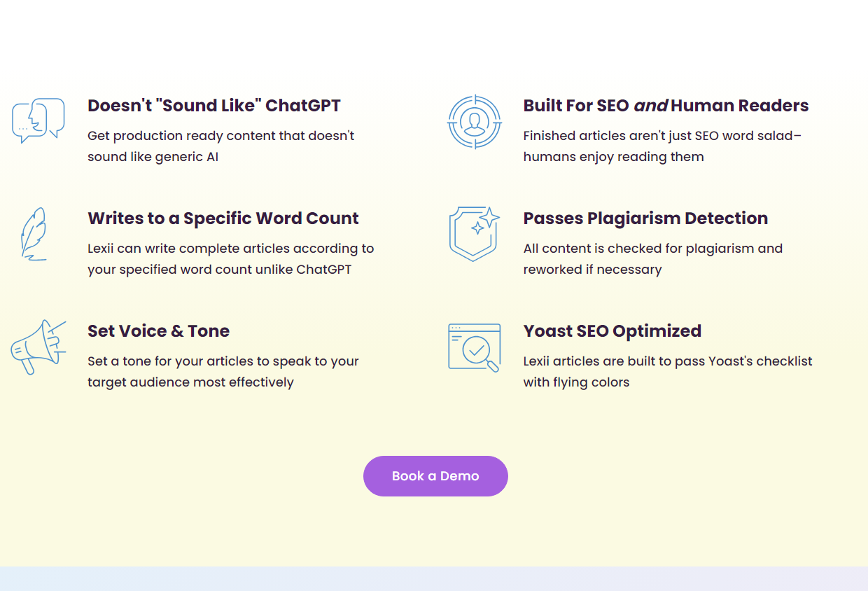The image size is (868, 591).
Task: Click the checked for plagiarism description text
Action: (653, 259)
